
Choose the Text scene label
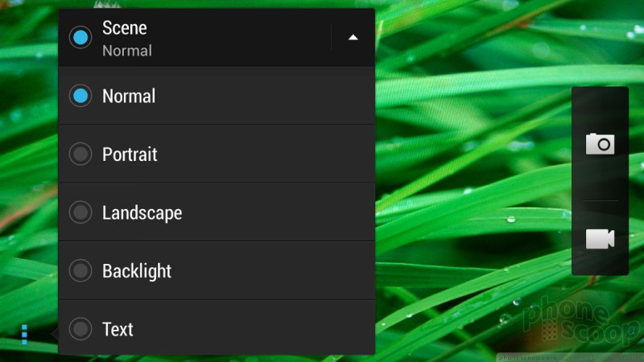coord(118,330)
